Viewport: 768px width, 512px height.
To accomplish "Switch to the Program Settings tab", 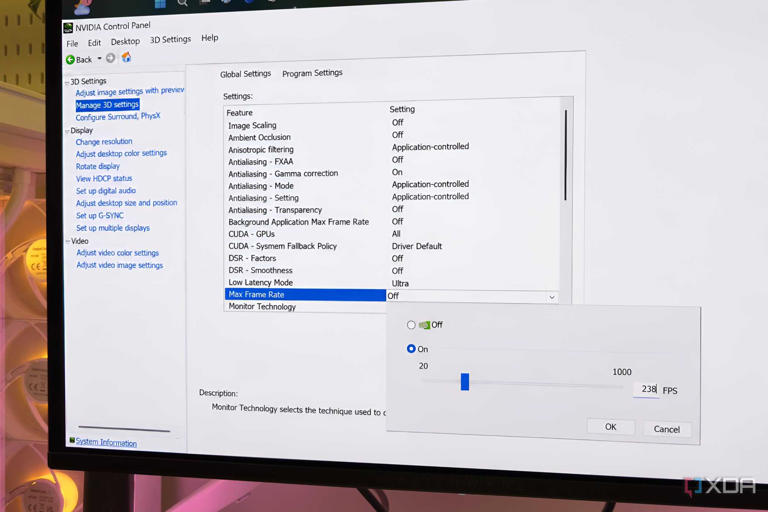I will [x=312, y=73].
